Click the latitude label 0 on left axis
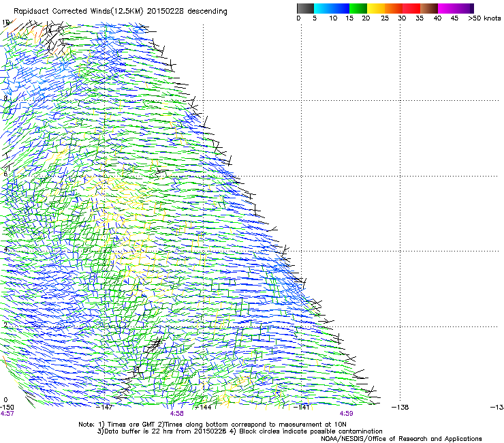Screen dimensions: 504x443 (5, 400)
